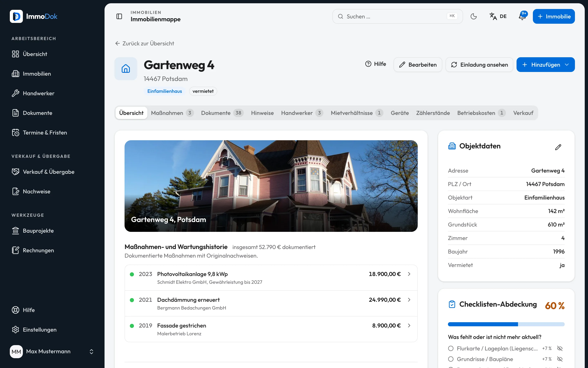Click the ImmoDok logo icon

(x=16, y=16)
